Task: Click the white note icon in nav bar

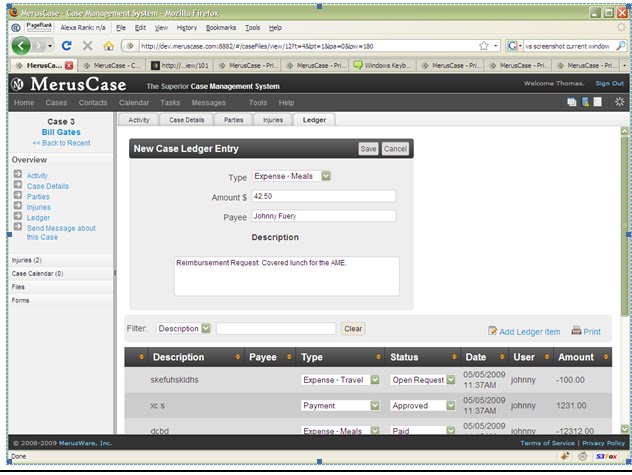Action: (x=598, y=102)
